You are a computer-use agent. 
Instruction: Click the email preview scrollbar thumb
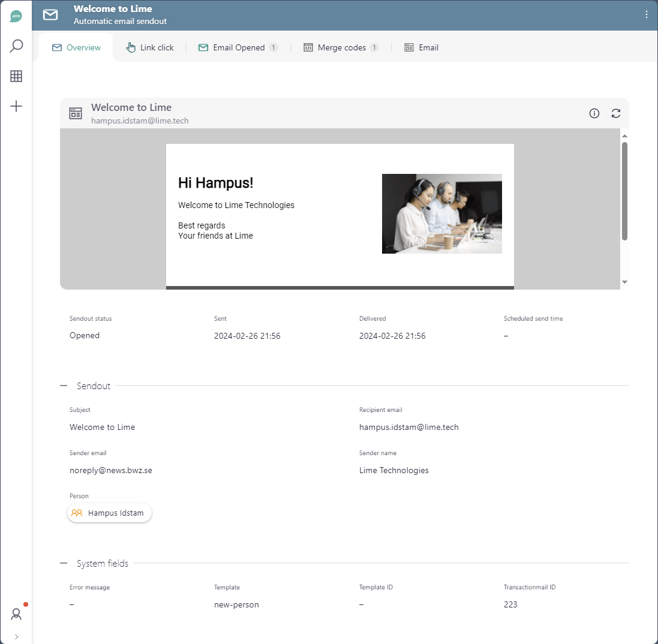624,191
